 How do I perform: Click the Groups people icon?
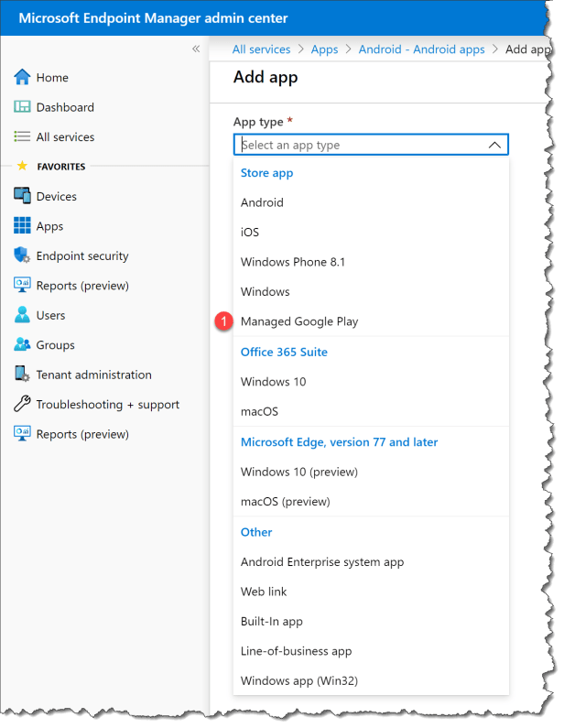tap(22, 344)
